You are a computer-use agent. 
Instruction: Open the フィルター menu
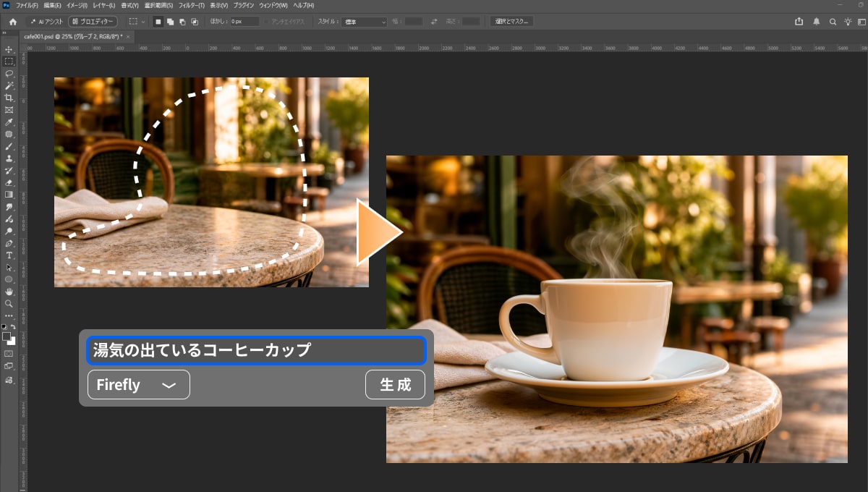click(192, 5)
